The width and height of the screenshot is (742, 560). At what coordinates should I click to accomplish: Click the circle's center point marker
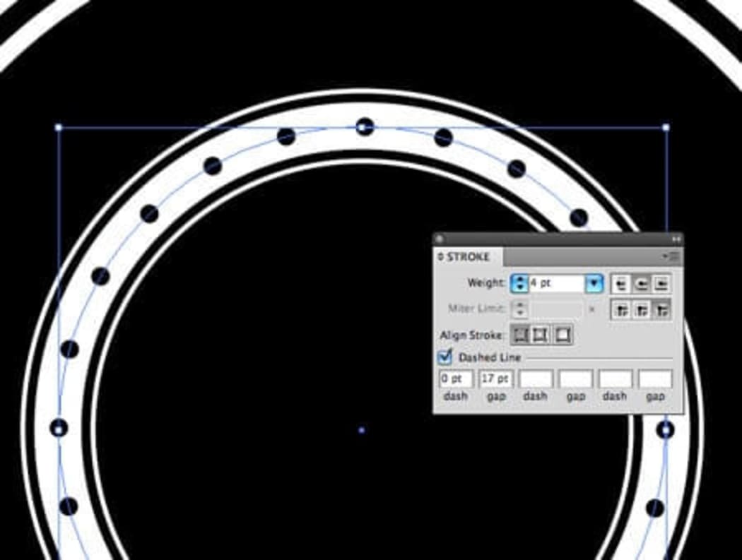(x=362, y=430)
